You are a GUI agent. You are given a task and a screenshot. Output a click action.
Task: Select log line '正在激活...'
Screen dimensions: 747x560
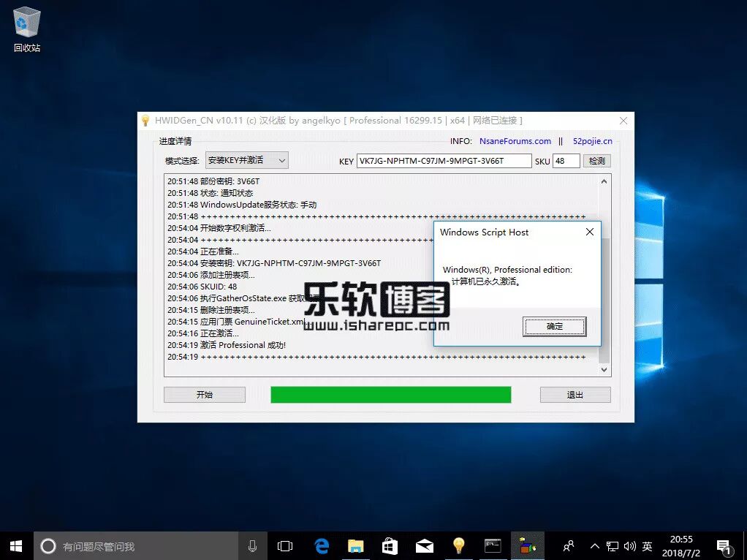[219, 333]
